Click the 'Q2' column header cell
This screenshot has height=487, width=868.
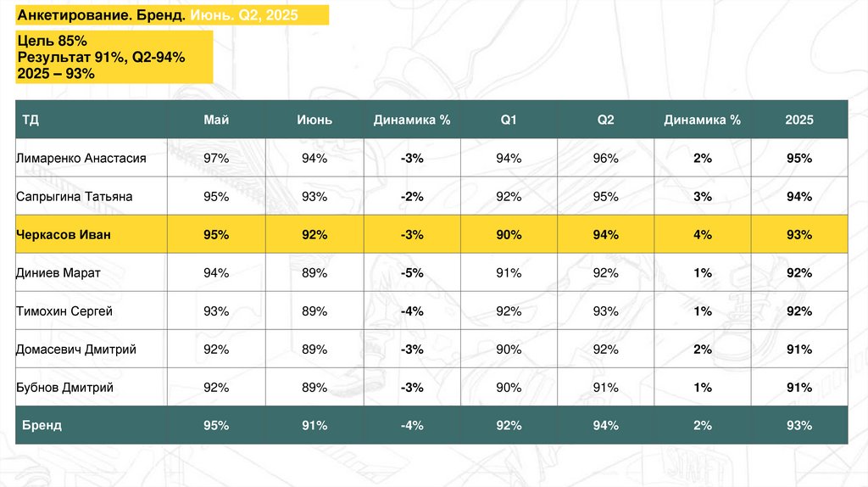pos(605,120)
